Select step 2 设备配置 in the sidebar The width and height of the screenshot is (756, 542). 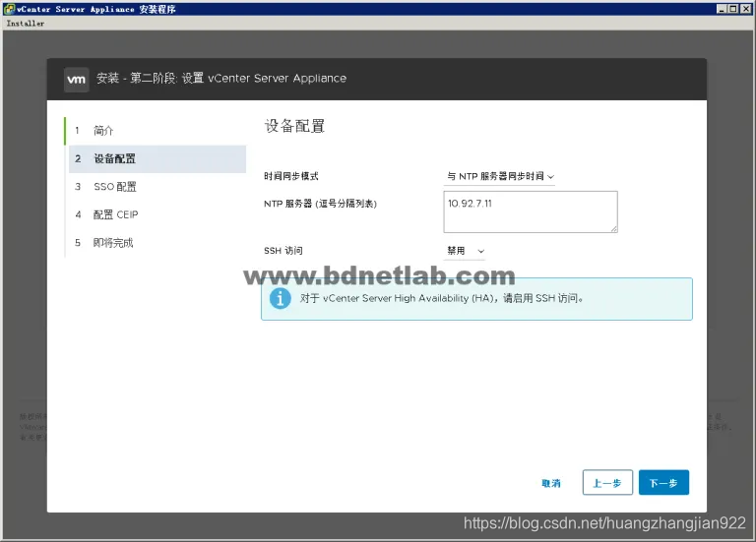click(157, 159)
